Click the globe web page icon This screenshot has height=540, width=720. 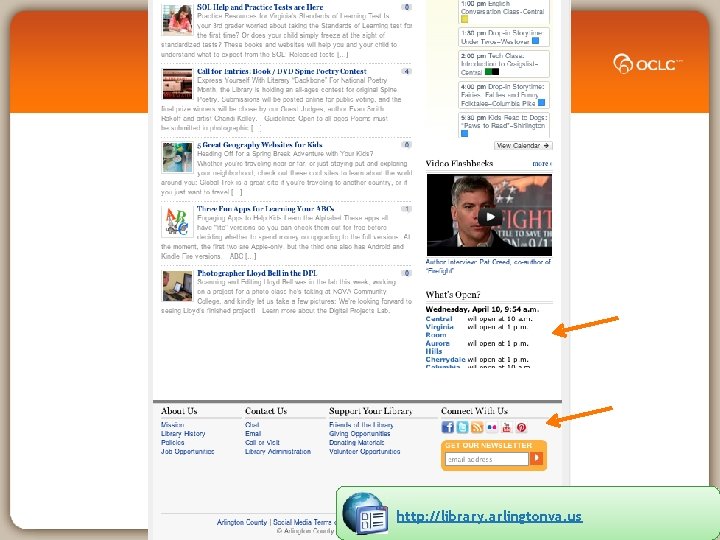point(365,513)
